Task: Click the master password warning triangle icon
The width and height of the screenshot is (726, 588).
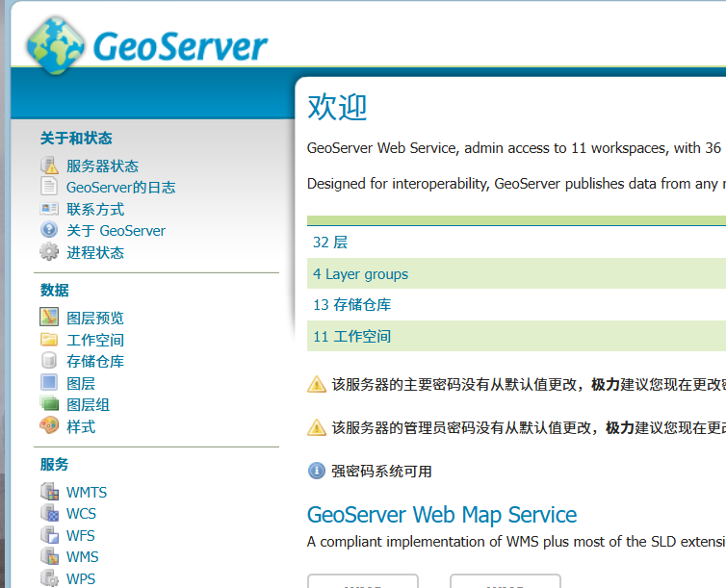Action: (317, 384)
